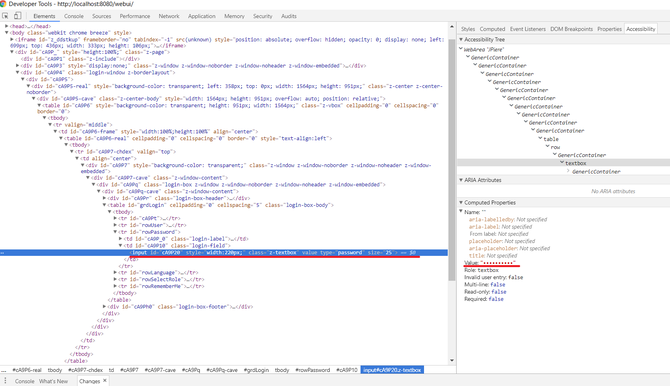Collapse the Name computed property

coord(461,212)
